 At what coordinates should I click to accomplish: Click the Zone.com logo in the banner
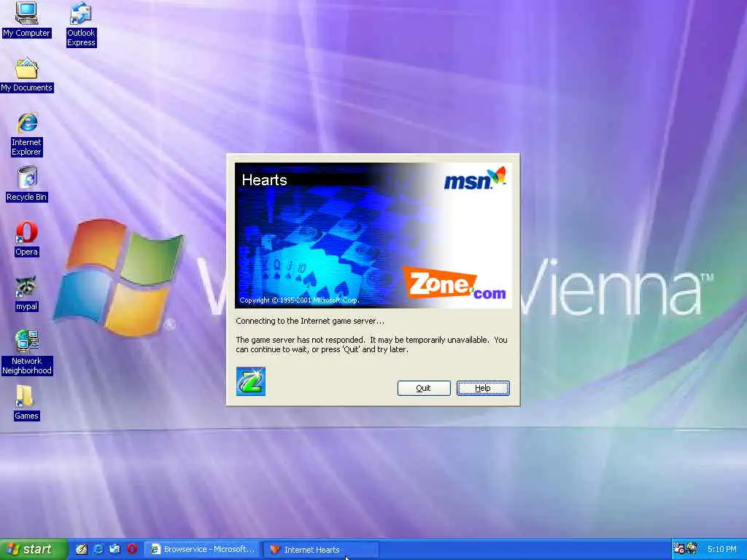[454, 283]
